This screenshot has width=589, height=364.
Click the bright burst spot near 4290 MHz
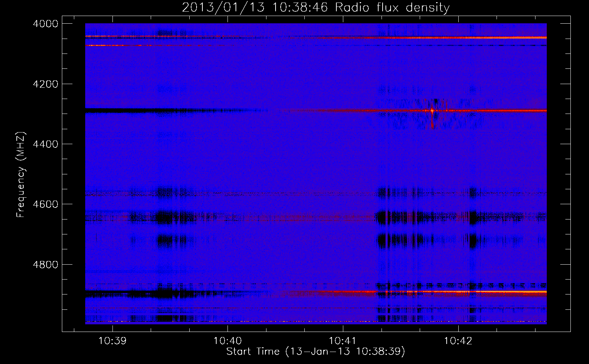point(432,110)
